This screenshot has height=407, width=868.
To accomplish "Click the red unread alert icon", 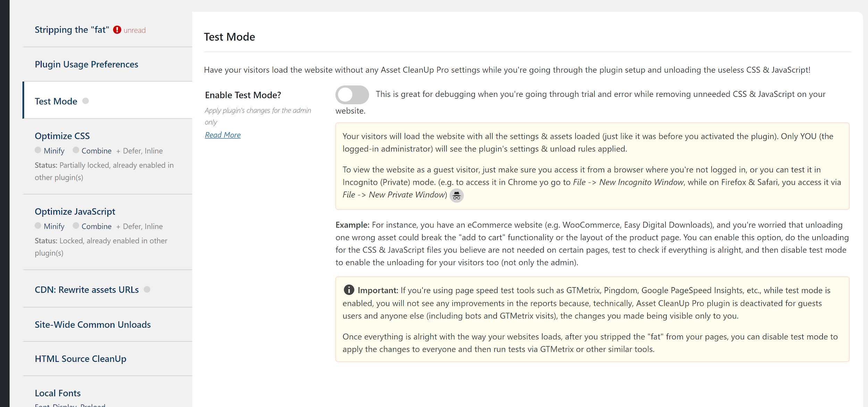I will (117, 30).
